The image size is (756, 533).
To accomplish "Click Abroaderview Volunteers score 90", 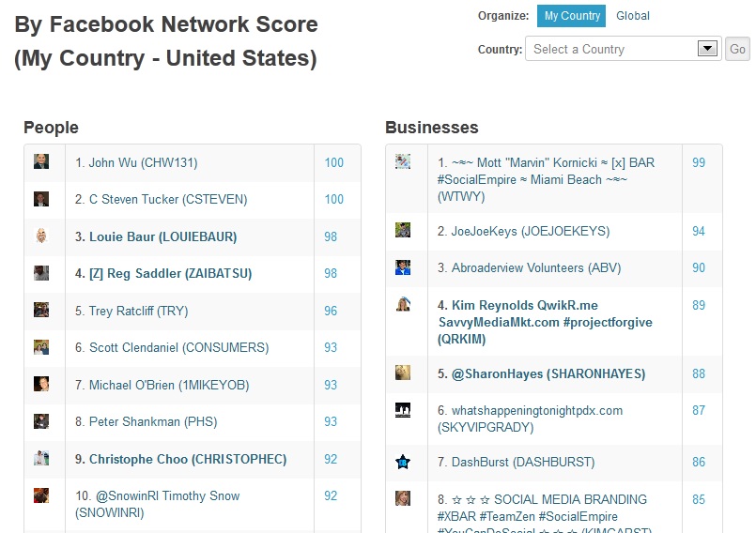I will [x=699, y=268].
